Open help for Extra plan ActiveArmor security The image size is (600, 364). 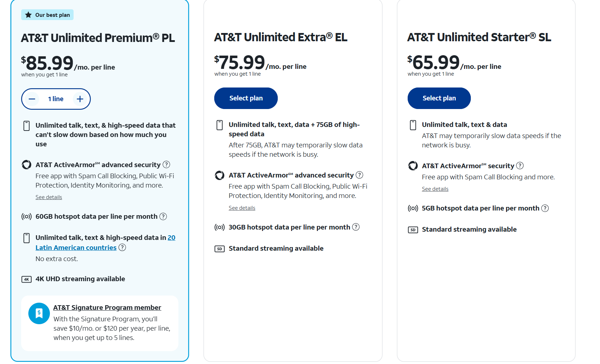360,175
